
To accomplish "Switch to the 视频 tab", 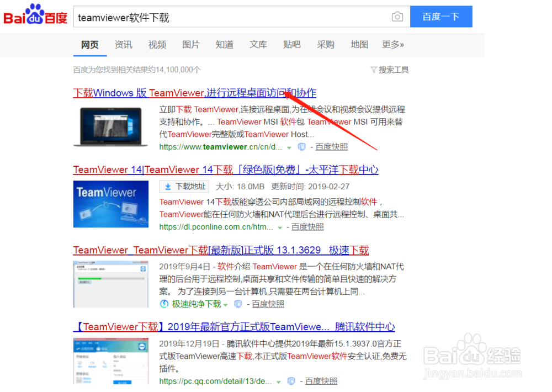I will [157, 44].
